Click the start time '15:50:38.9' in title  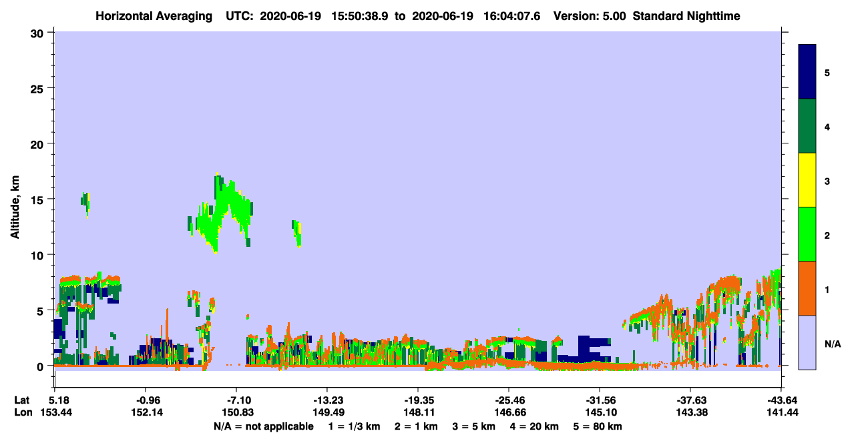click(361, 15)
